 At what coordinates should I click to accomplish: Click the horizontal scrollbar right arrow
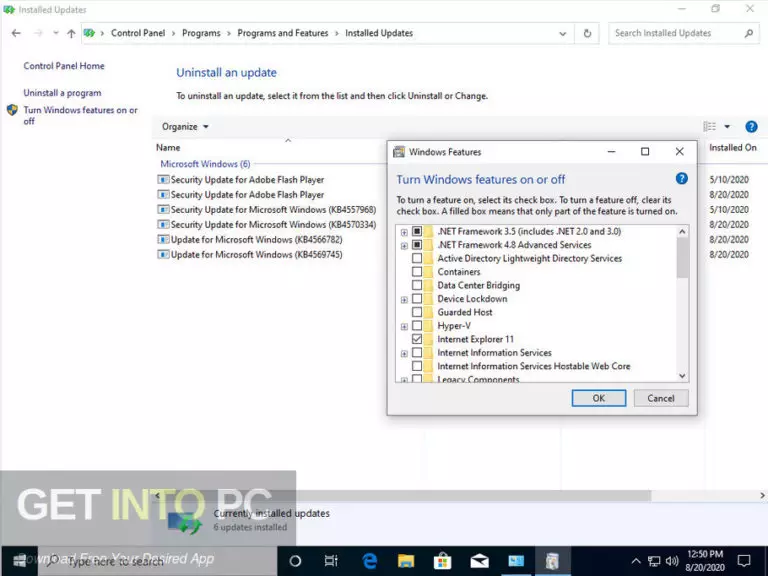click(x=762, y=496)
